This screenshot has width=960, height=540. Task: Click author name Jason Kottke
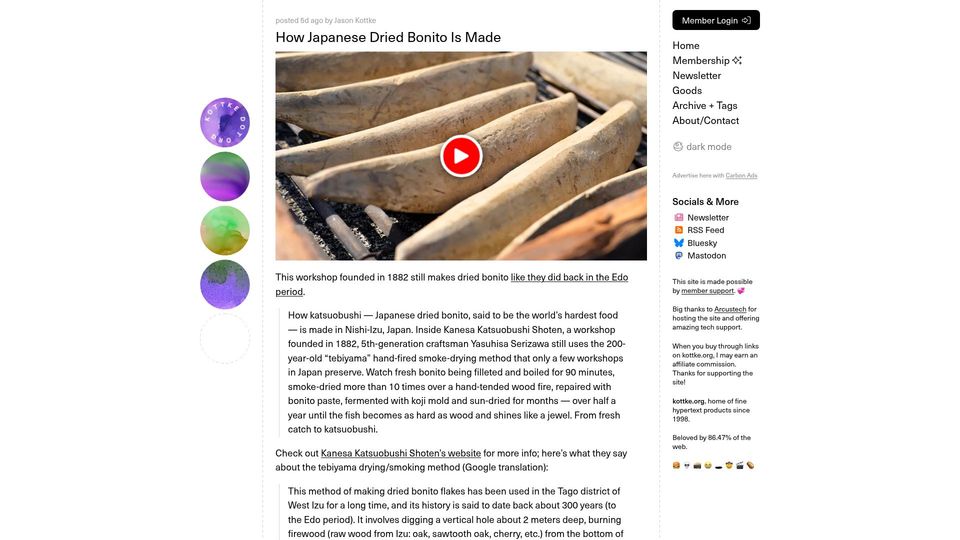coord(355,20)
